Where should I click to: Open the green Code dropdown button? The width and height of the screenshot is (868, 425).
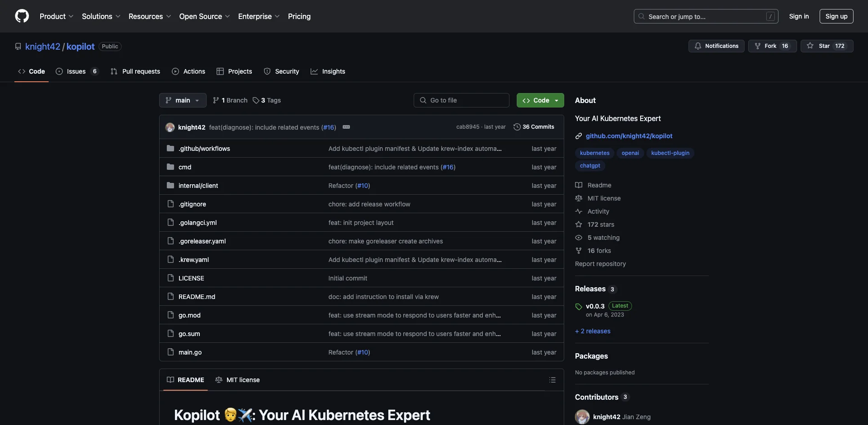click(540, 100)
